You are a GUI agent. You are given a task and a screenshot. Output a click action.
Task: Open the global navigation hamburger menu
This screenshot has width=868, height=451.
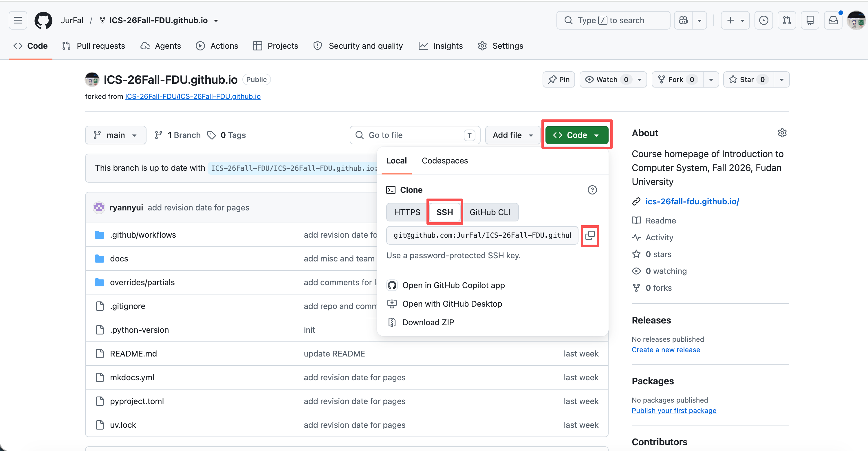click(x=18, y=20)
